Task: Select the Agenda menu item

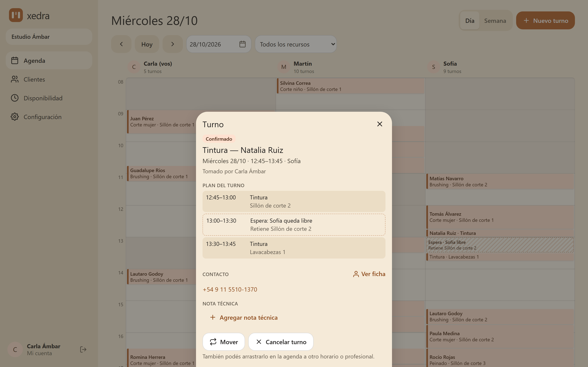Action: [x=49, y=60]
